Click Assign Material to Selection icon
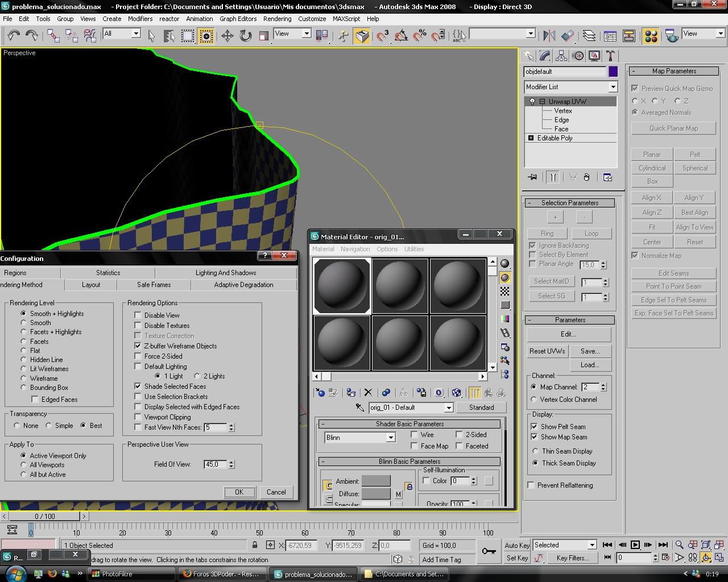The height and width of the screenshot is (582, 728). pyautogui.click(x=351, y=392)
